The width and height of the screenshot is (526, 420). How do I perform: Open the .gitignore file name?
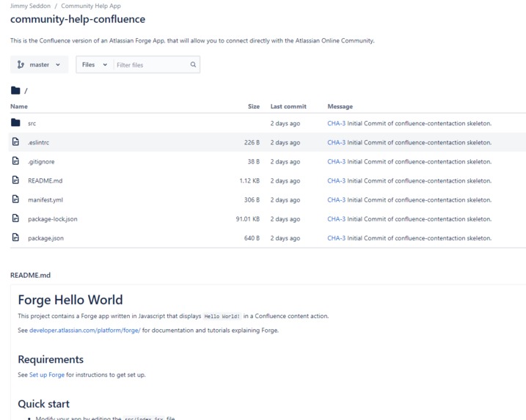[41, 161]
